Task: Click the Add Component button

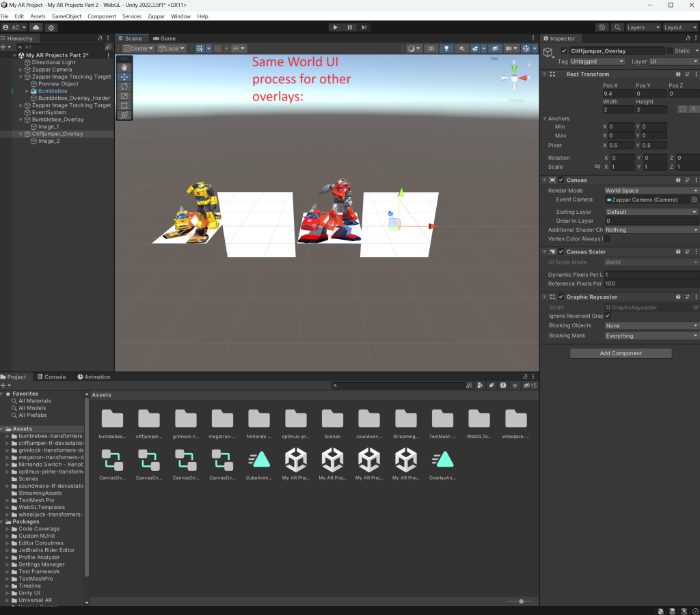Action: (621, 353)
